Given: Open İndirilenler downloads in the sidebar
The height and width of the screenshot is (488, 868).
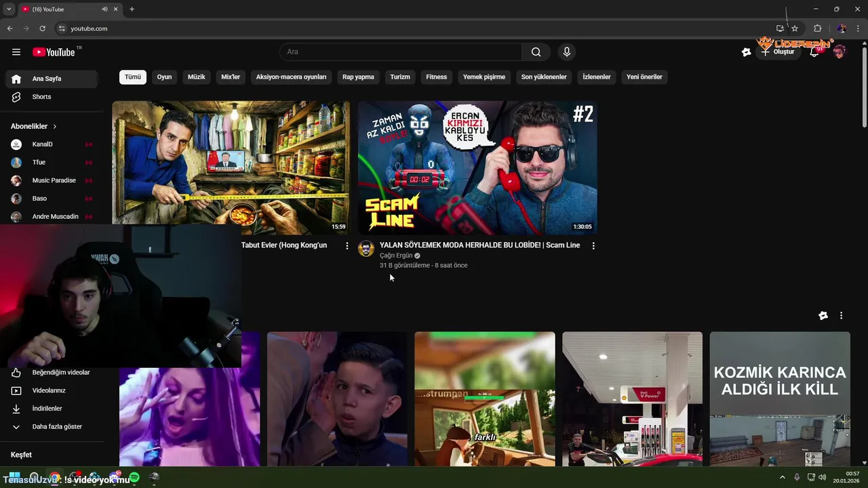Looking at the screenshot, I should tap(52, 409).
